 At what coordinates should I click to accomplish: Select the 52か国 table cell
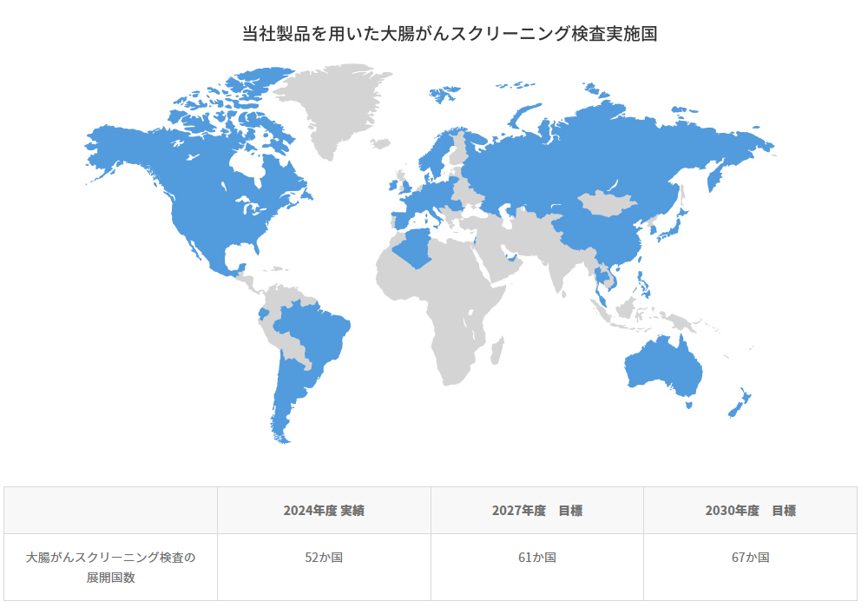point(324,567)
